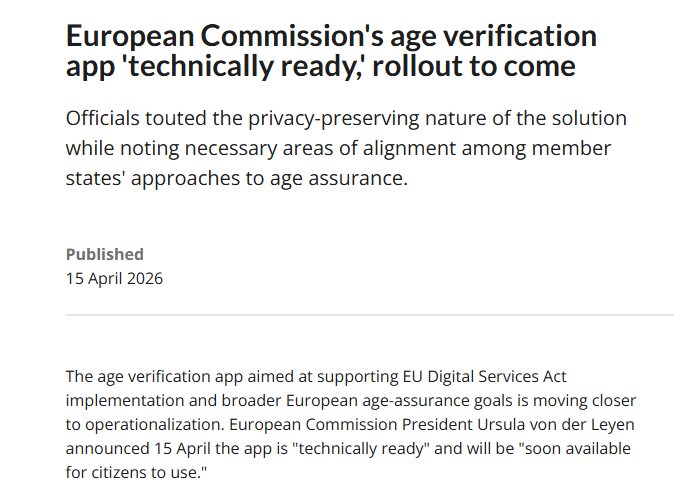The height and width of the screenshot is (495, 674).
Task: Click "rollout to come" in the headline
Action: (474, 66)
